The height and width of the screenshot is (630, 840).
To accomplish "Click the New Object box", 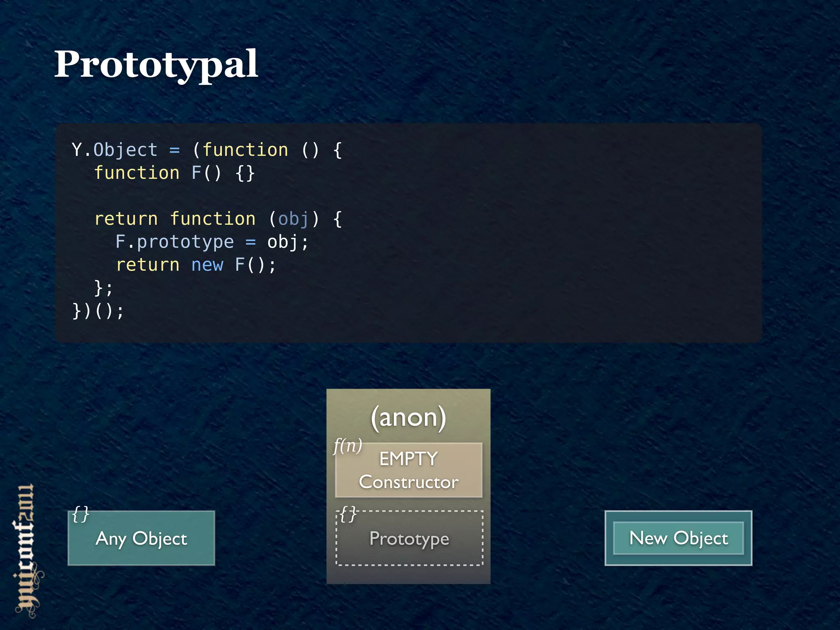I will coord(678,538).
